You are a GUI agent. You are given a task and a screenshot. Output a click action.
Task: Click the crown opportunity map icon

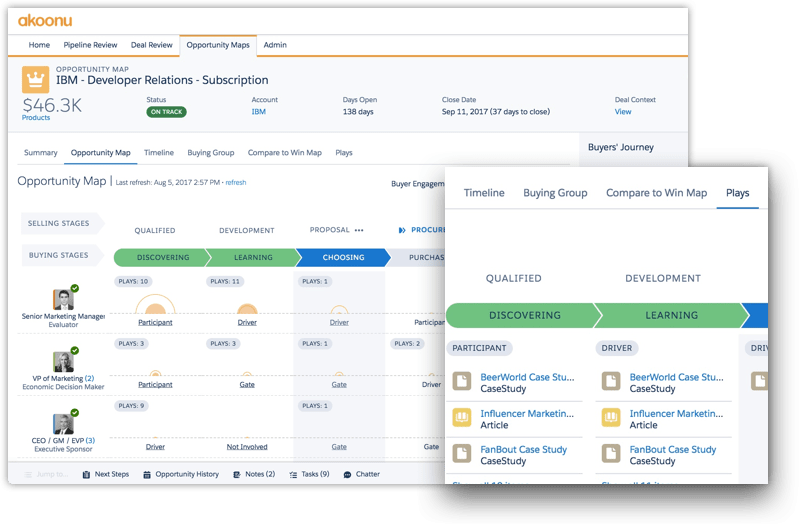35,80
